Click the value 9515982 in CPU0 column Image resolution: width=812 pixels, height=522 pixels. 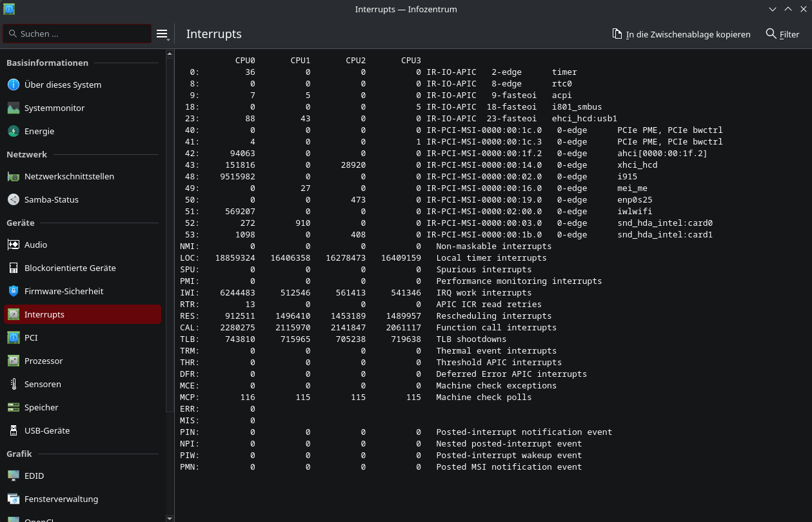(237, 176)
